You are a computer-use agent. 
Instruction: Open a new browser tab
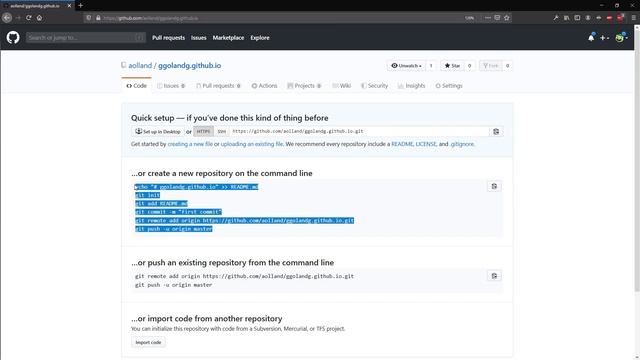[80, 5]
